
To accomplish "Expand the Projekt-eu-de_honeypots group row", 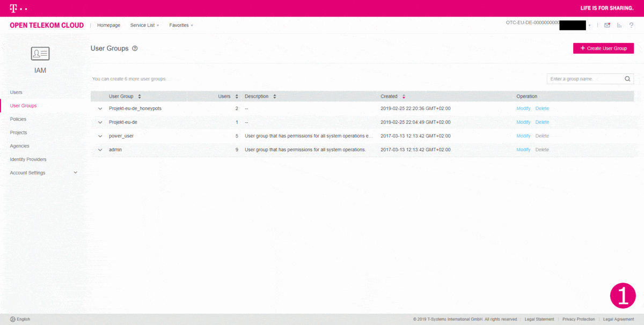I will 100,108.
